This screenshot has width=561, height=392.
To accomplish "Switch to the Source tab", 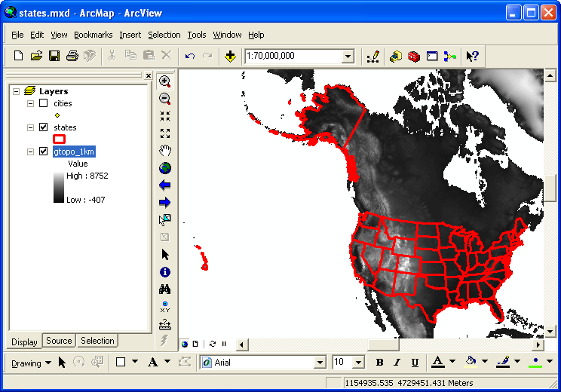I will [x=59, y=341].
